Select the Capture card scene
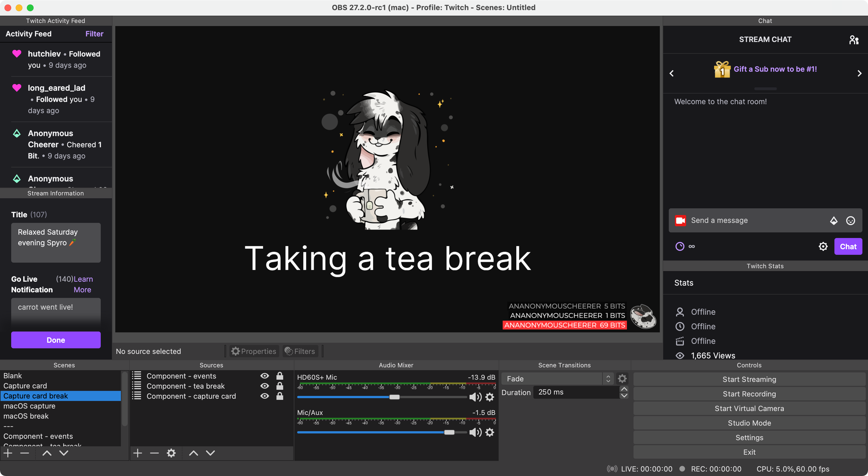Screen dimensions: 868x476 pyautogui.click(x=61, y=386)
